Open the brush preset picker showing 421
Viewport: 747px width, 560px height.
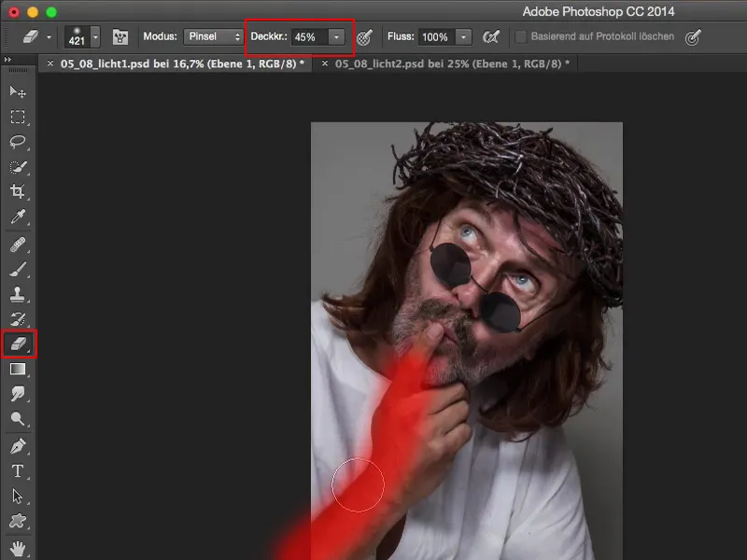(x=82, y=36)
